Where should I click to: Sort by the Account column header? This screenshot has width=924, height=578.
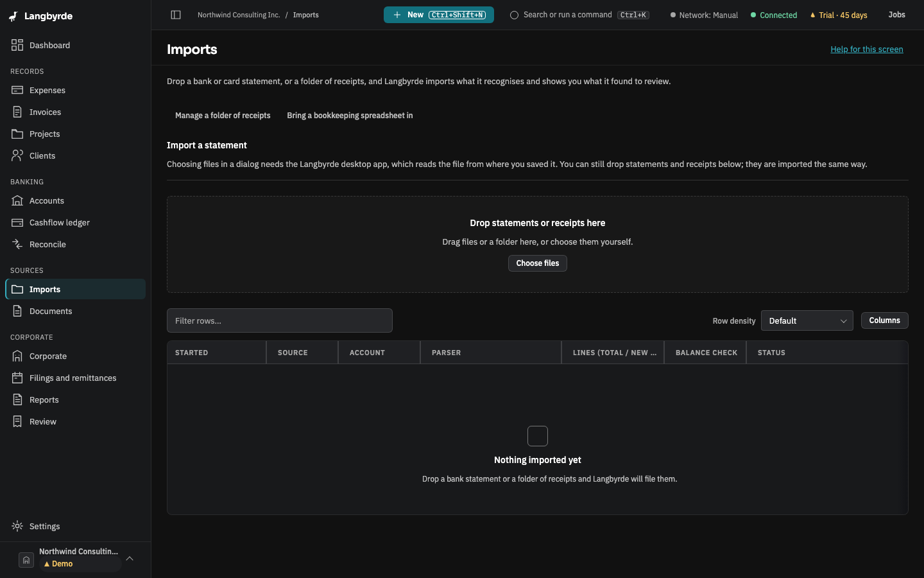[x=379, y=353]
